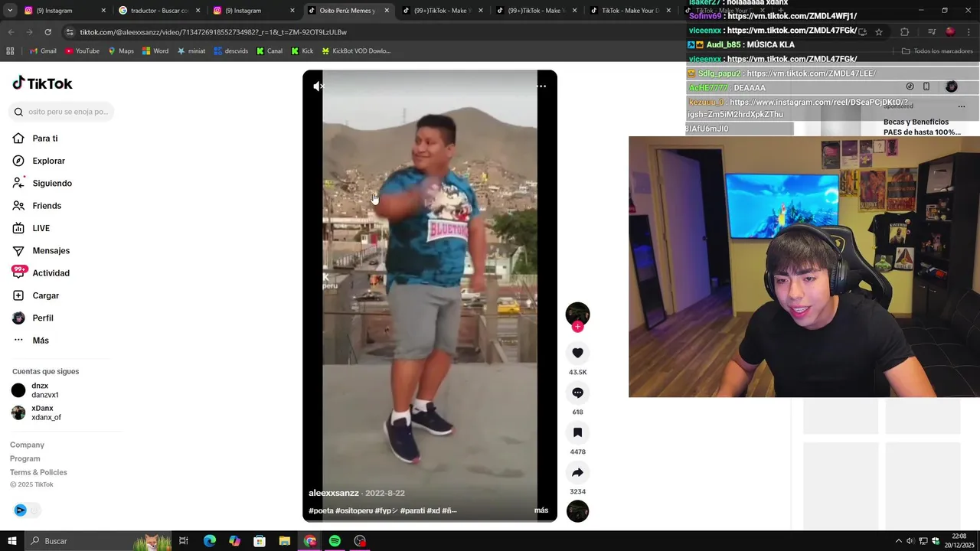
Task: Unmute the TikTok video sound
Action: coord(318,86)
